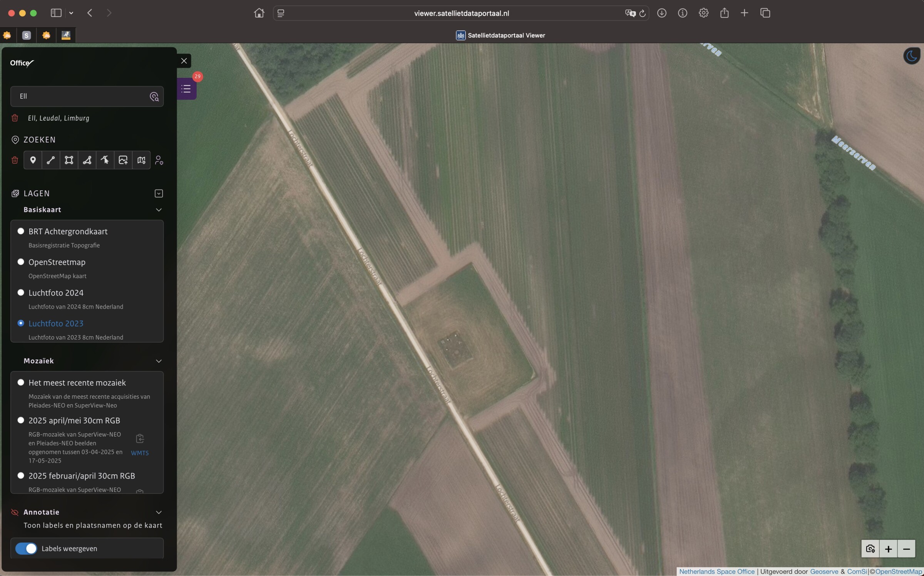The image size is (924, 576).
Task: Click the purple list button with badge 29
Action: point(186,89)
